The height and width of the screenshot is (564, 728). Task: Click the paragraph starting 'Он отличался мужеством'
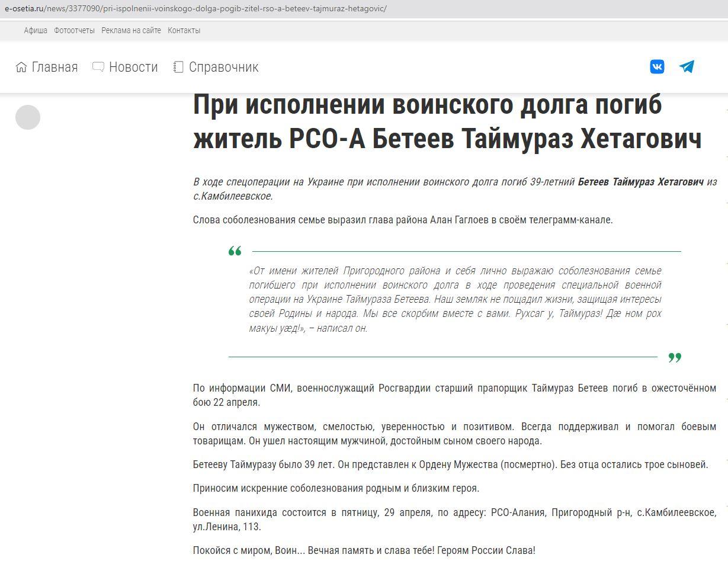[454, 434]
